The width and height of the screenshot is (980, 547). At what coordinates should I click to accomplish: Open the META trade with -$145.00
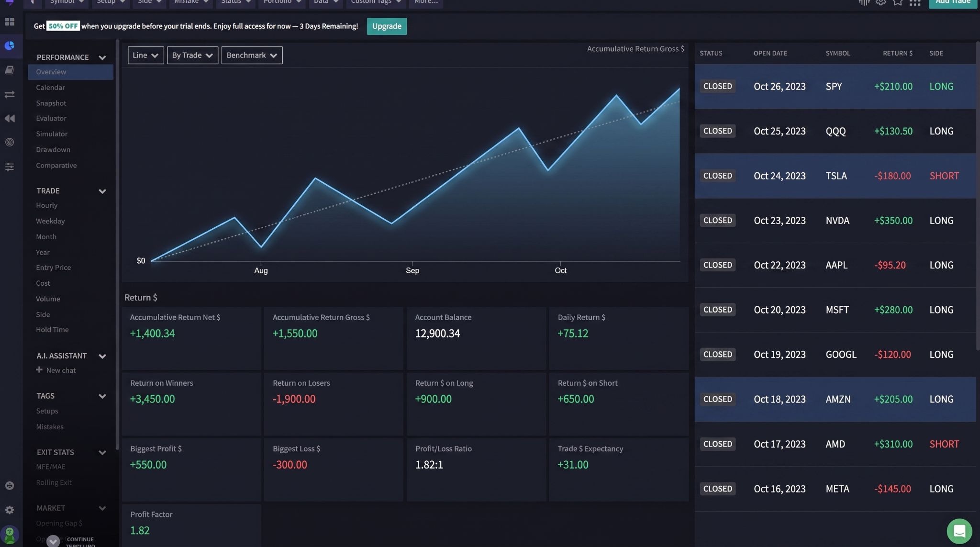pyautogui.click(x=835, y=489)
